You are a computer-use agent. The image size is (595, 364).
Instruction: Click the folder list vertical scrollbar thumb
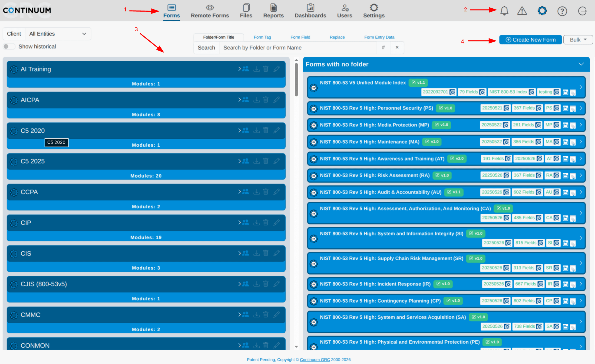pyautogui.click(x=296, y=80)
